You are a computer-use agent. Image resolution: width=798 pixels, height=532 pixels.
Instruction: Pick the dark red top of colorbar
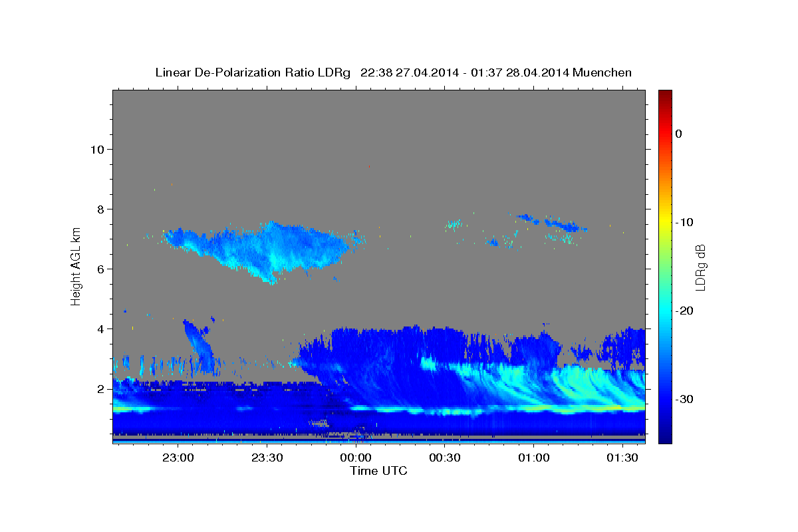coord(665,95)
